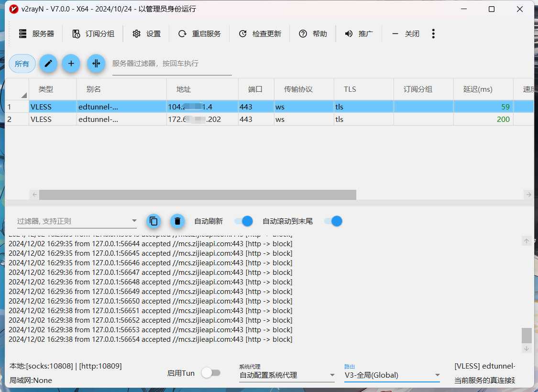Sort by the 别名 column header
The width and height of the screenshot is (538, 392).
(121, 89)
